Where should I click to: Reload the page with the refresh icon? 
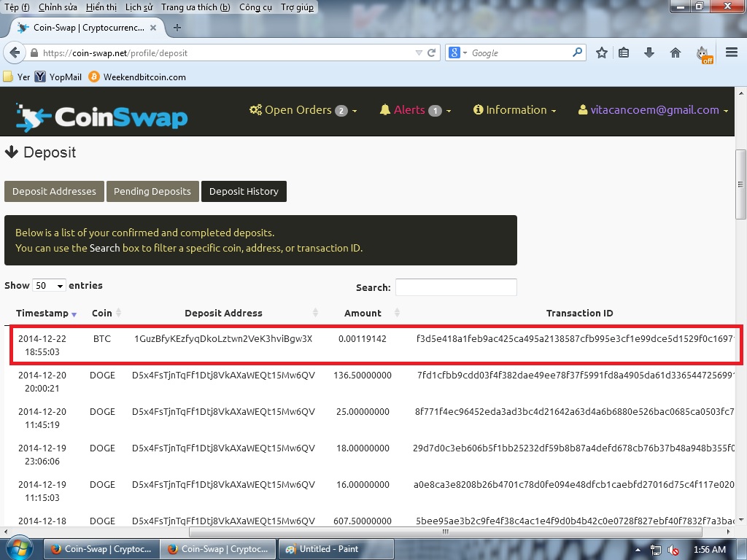(x=432, y=52)
